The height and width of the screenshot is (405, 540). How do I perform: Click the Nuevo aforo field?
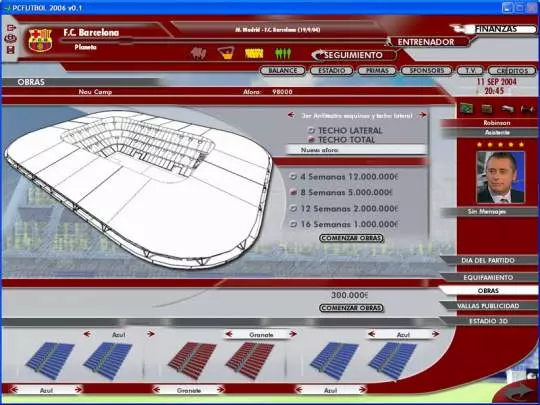coord(357,150)
